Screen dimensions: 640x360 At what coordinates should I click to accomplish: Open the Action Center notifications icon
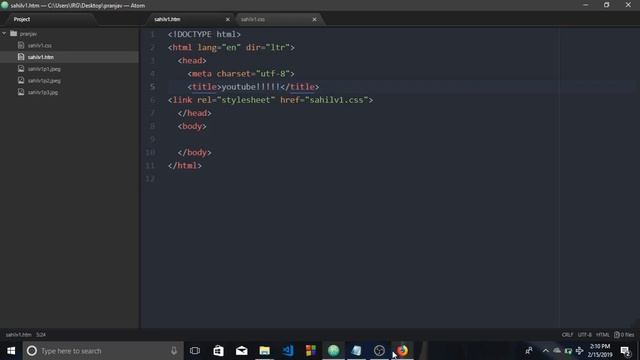tap(625, 351)
